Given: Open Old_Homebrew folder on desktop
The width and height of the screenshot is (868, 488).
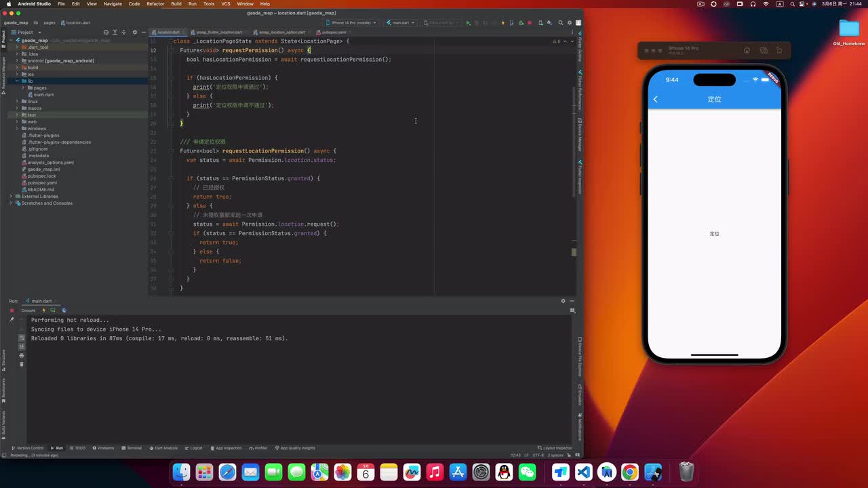Looking at the screenshot, I should coord(849,32).
